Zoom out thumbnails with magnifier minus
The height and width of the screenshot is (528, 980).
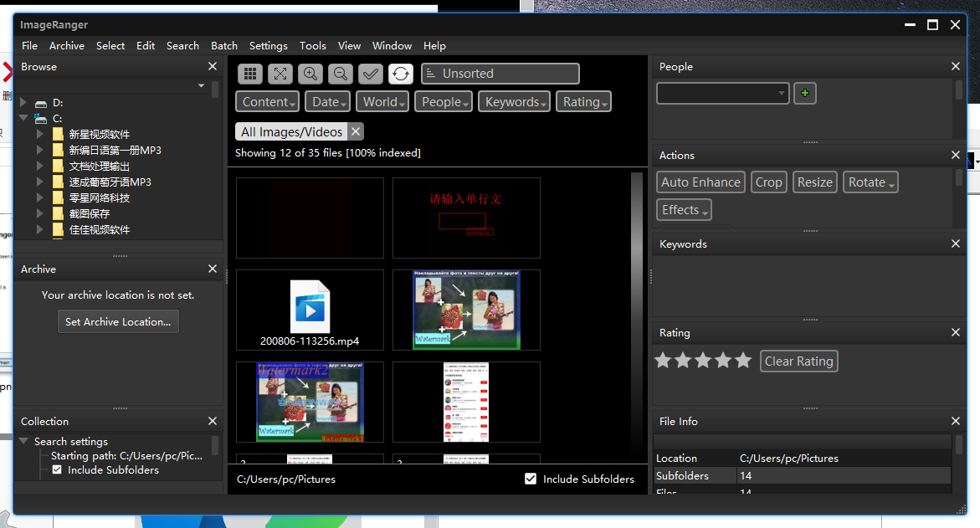point(340,74)
